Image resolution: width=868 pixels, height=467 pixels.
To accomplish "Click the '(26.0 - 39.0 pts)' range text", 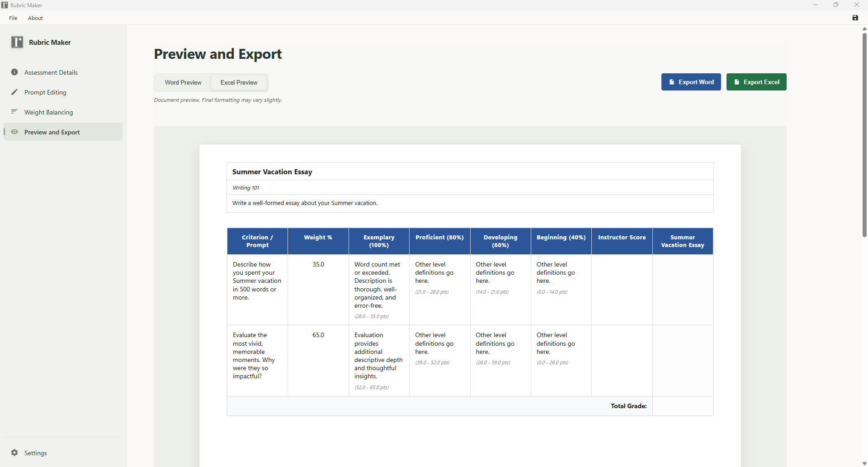I will (x=493, y=363).
